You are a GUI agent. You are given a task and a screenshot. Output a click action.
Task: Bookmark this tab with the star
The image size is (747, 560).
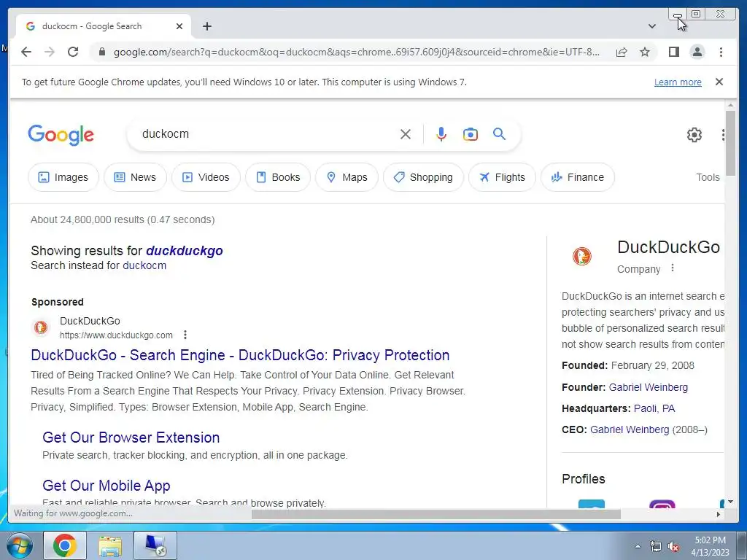645,52
